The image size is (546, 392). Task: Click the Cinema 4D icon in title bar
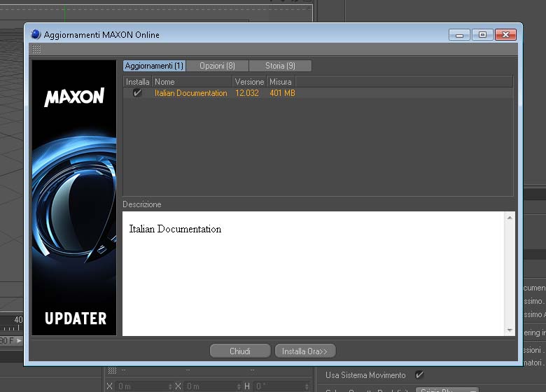click(x=36, y=34)
